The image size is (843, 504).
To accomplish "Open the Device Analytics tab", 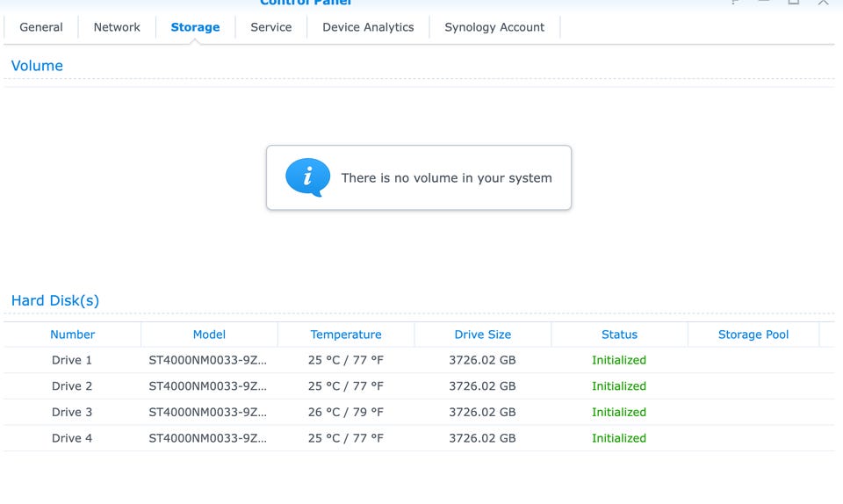I will point(368,27).
